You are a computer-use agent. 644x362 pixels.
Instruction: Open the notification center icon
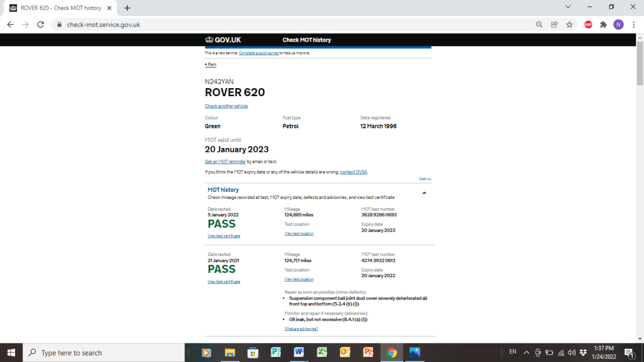(629, 352)
